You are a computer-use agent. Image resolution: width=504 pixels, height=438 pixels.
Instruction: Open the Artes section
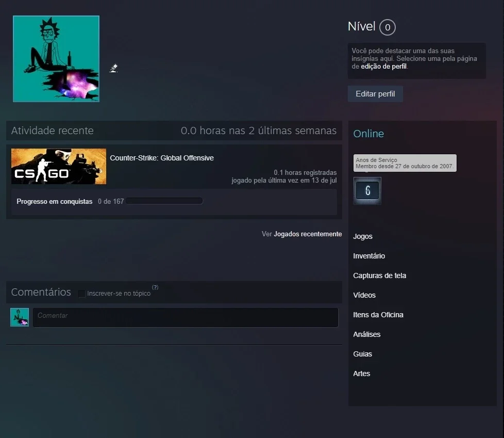tap(362, 374)
